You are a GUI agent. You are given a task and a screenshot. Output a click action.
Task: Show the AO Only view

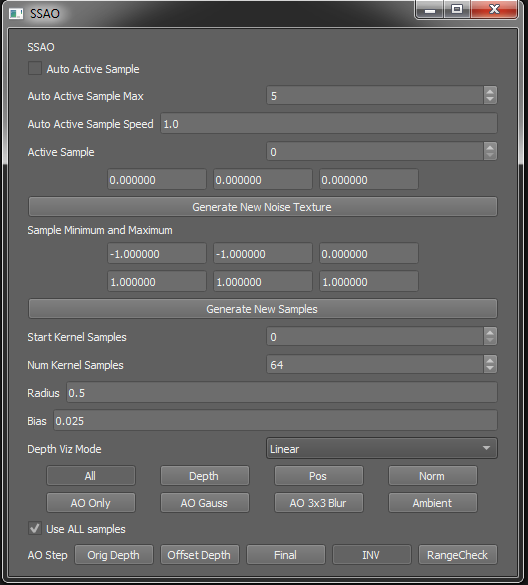click(x=91, y=503)
